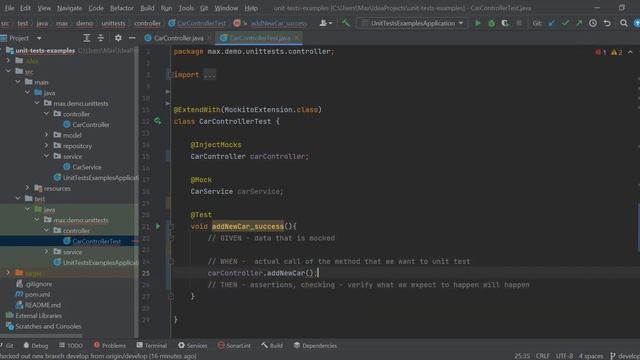Update project with Git blue arrow
640x360 pixels.
coord(552,23)
